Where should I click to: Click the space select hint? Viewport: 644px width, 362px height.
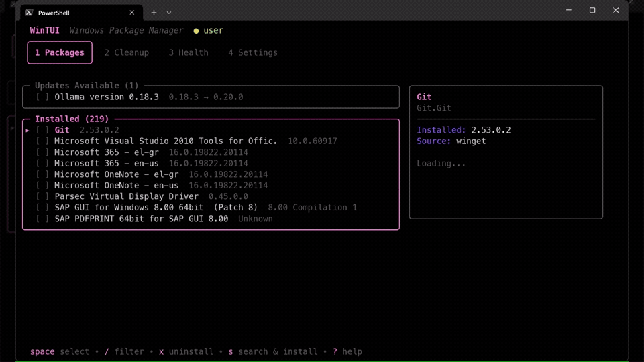pos(60,352)
